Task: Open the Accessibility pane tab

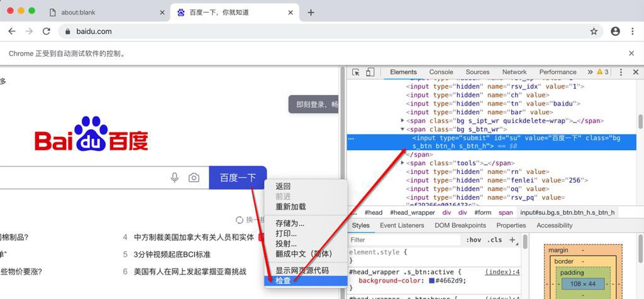Action: pos(555,225)
